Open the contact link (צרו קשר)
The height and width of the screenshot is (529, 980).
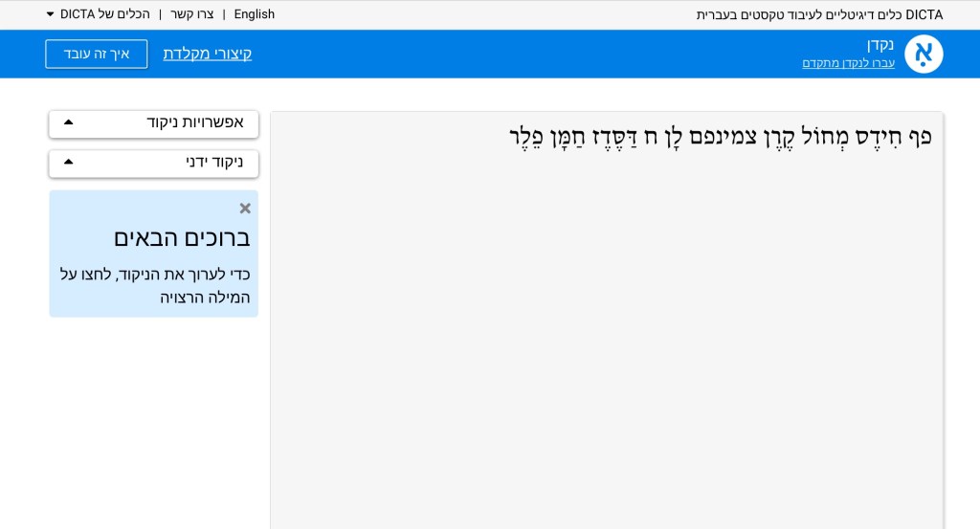coord(192,14)
